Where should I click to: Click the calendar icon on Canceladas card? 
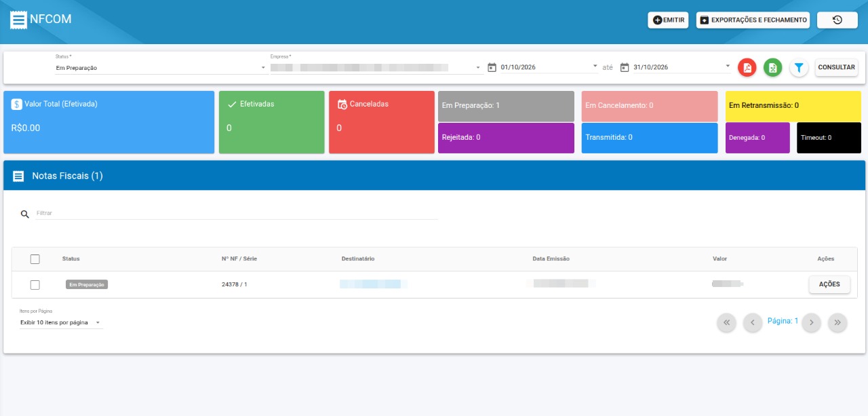coord(342,104)
